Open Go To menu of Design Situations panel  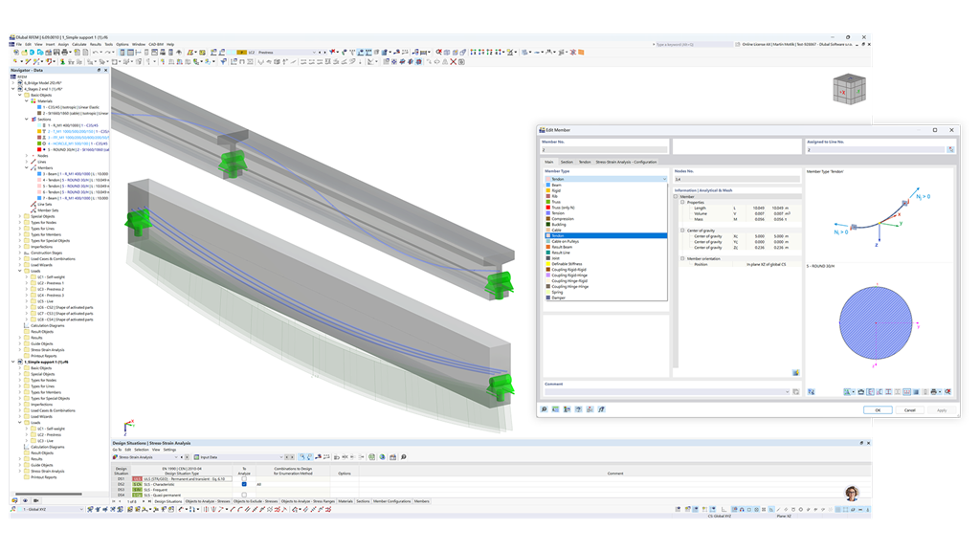pyautogui.click(x=117, y=450)
